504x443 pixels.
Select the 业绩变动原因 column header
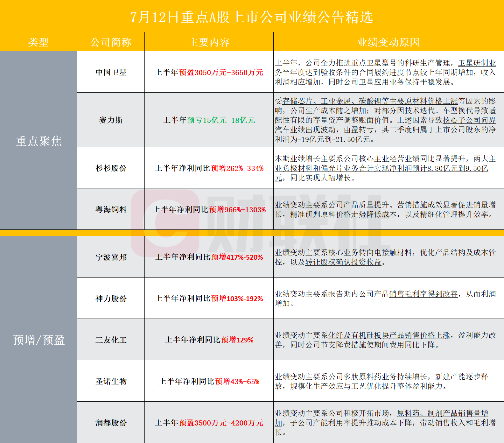pos(388,42)
